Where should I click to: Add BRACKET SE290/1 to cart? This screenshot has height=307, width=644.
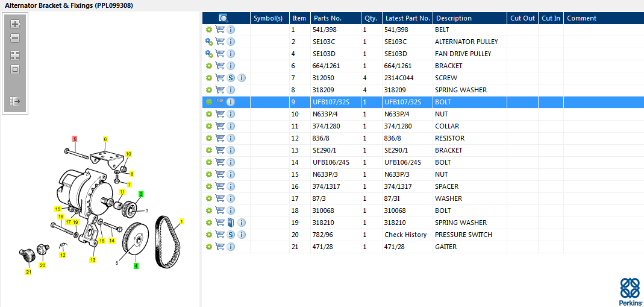220,150
